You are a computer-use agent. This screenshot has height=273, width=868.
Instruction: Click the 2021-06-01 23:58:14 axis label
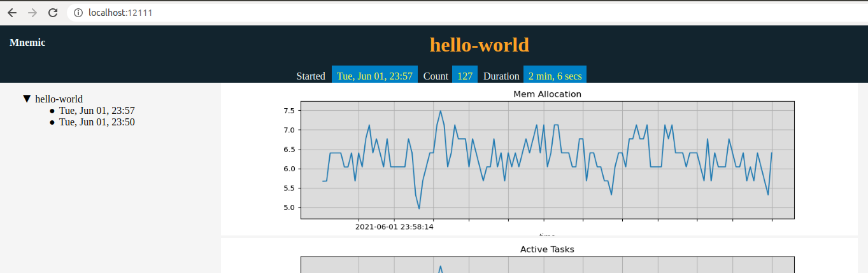[x=394, y=227]
